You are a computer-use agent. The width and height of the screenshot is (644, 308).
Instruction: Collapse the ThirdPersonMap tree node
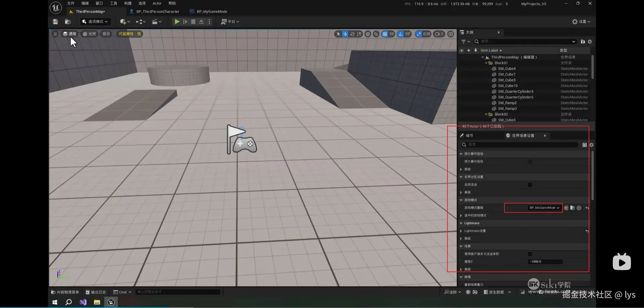pyautogui.click(x=483, y=58)
